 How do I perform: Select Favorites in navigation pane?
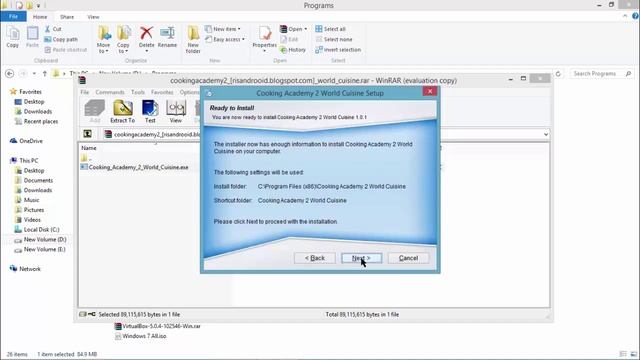pyautogui.click(x=26, y=92)
